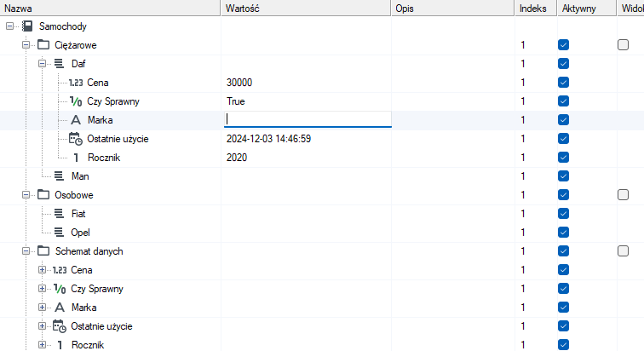Click the Opel list icon

pos(59,233)
